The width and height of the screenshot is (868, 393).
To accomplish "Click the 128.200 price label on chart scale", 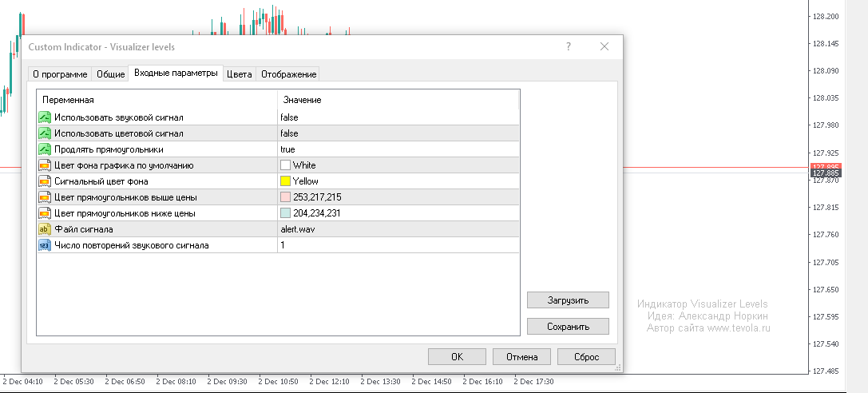I will [x=826, y=17].
